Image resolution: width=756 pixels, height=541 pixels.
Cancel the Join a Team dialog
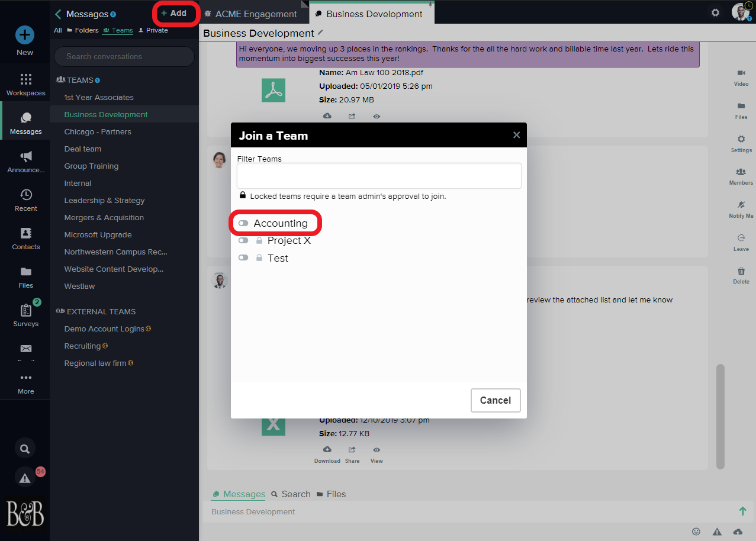[x=496, y=400]
